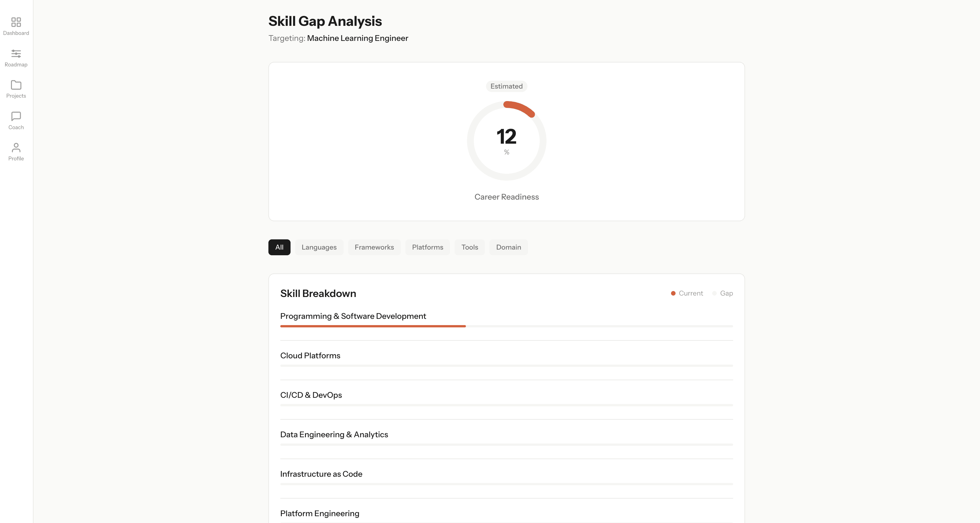This screenshot has width=980, height=523.
Task: Open Projects from the sidebar
Action: (x=16, y=89)
